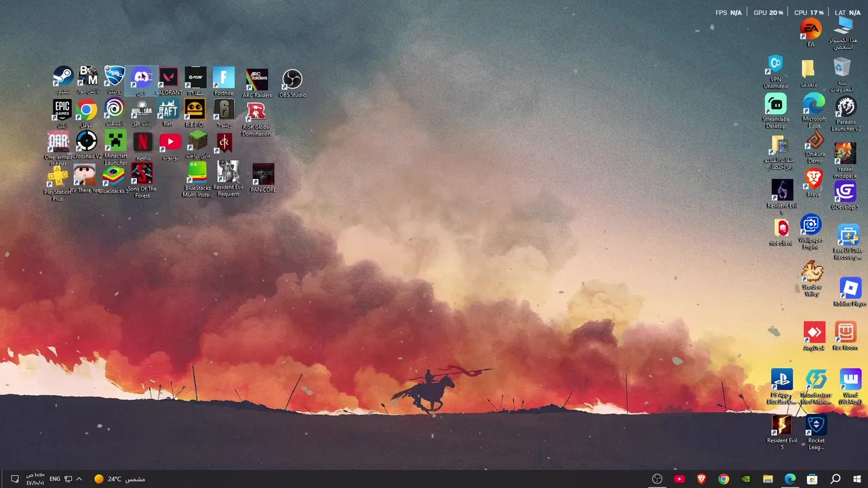The height and width of the screenshot is (488, 868).
Task: Open the riot client desktop shortcut
Action: click(781, 232)
